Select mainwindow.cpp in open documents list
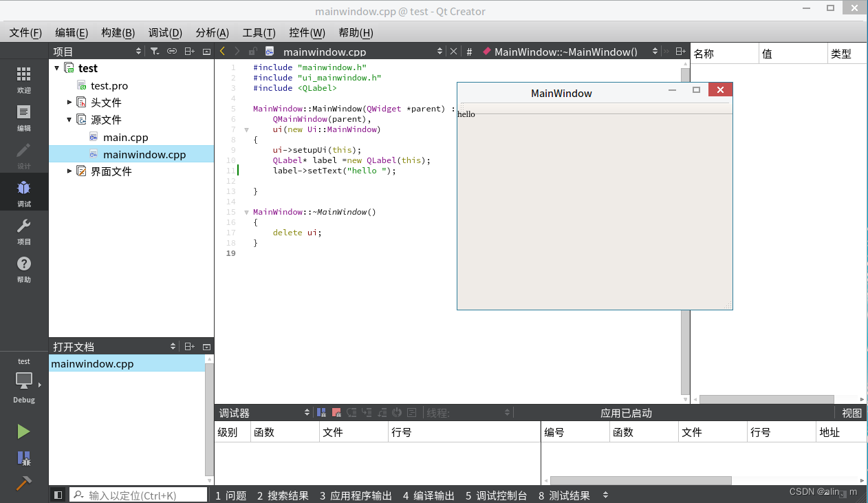This screenshot has width=868, height=503. [127, 364]
